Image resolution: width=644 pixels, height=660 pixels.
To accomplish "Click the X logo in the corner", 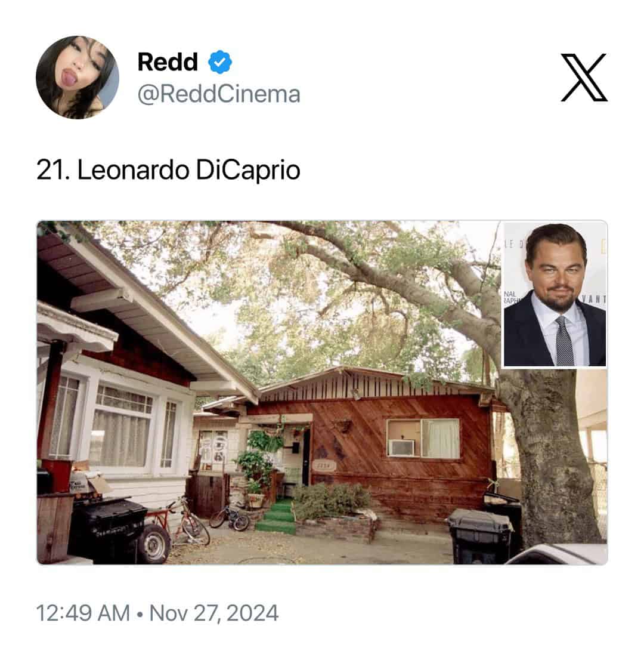I will pyautogui.click(x=584, y=78).
